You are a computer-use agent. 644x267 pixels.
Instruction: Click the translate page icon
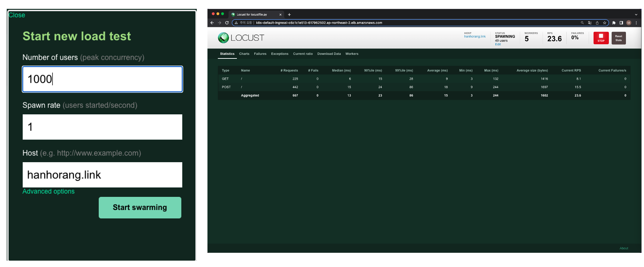(590, 23)
